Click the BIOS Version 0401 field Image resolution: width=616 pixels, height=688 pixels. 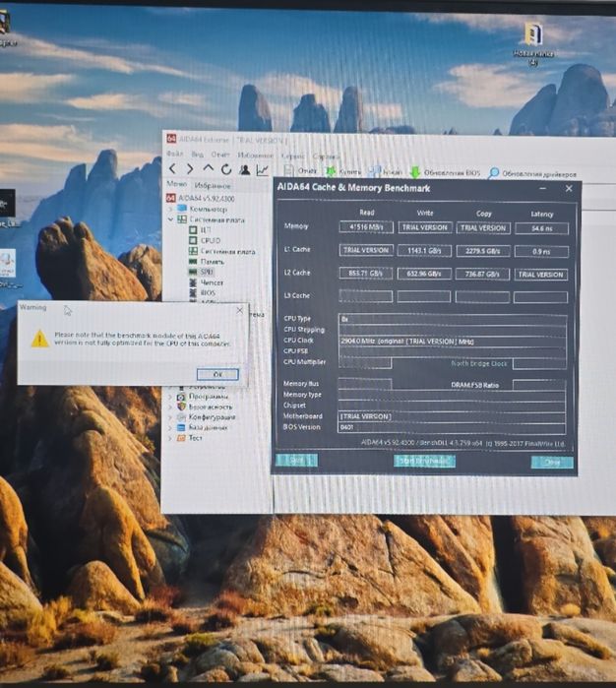(452, 427)
